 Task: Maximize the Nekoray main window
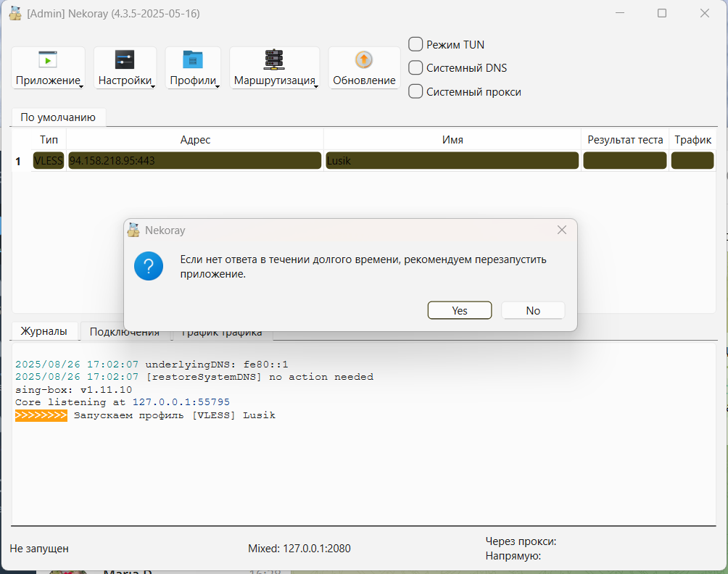pos(662,14)
